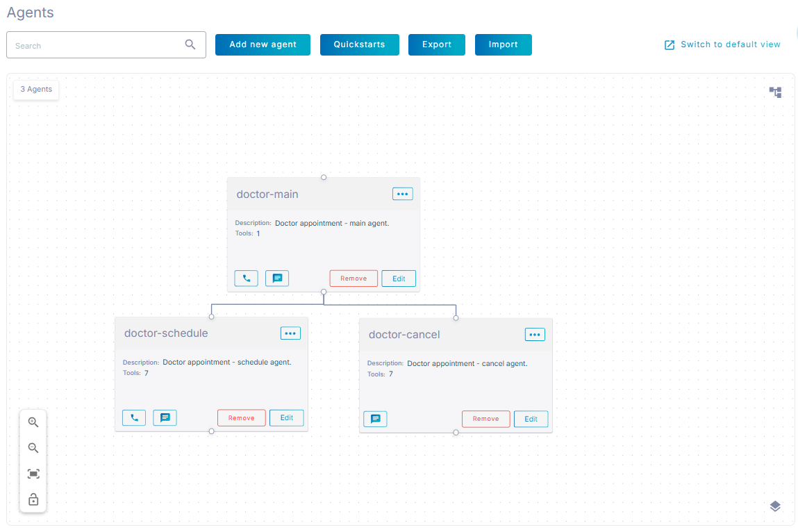Click the Import button

pyautogui.click(x=503, y=44)
